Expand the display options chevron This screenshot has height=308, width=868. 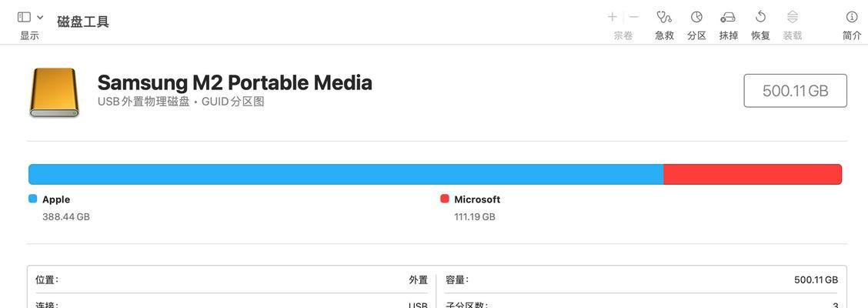tap(40, 18)
